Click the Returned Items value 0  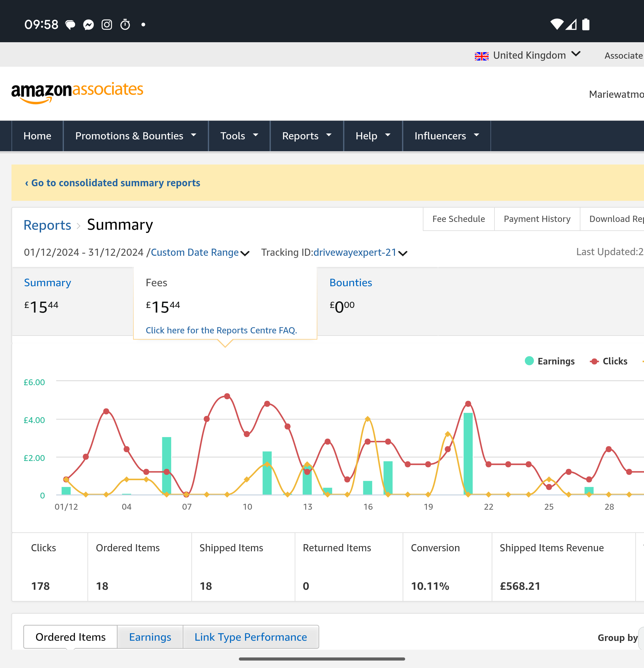[x=306, y=586]
